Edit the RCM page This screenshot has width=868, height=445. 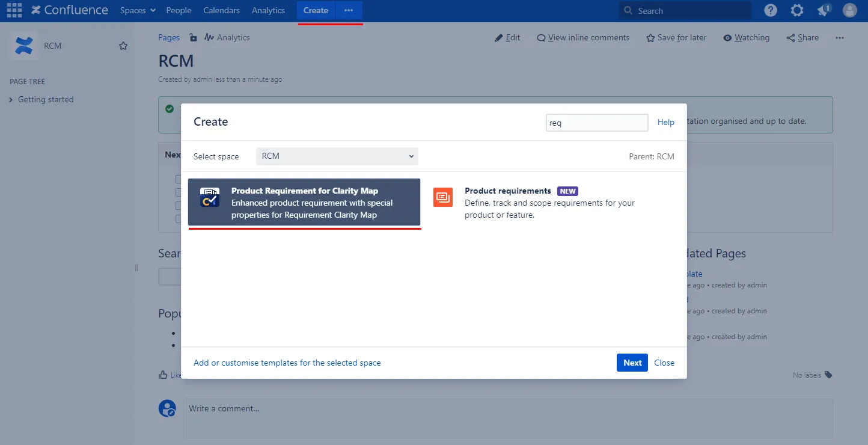coord(507,37)
